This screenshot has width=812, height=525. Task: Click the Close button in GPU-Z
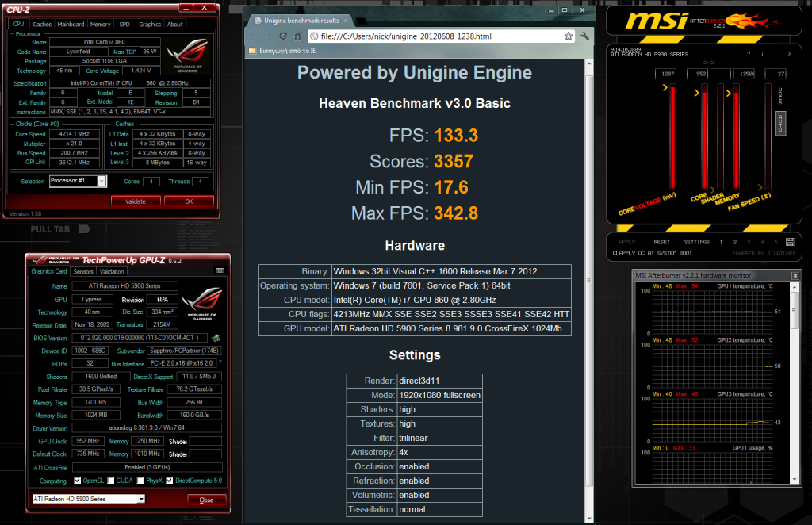207,500
